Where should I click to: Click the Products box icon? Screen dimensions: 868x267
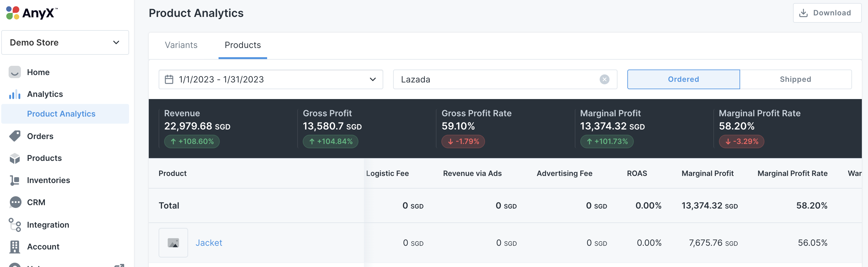(14, 158)
